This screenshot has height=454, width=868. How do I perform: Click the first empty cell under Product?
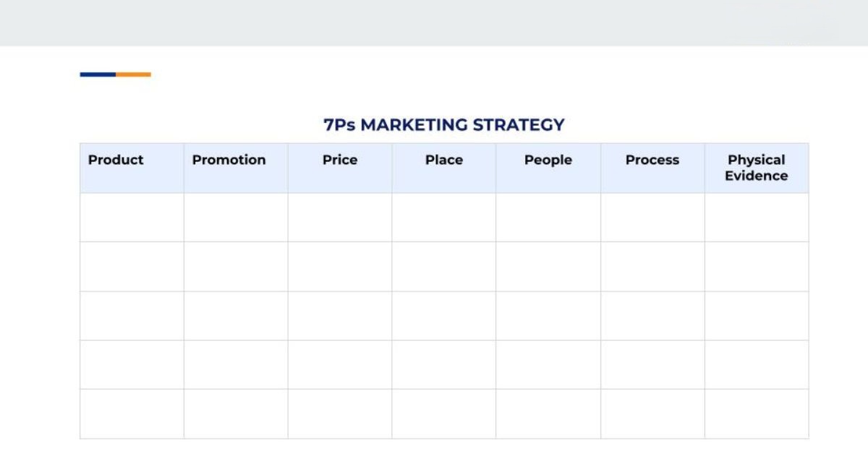[132, 218]
